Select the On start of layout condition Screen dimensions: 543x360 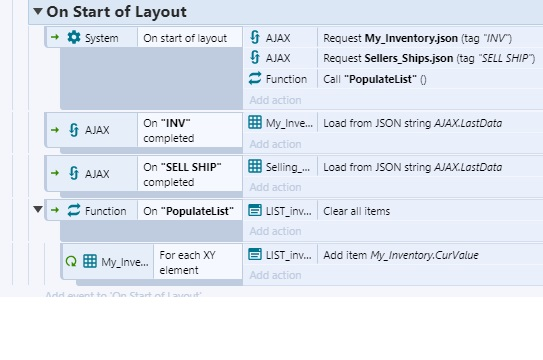(190, 37)
